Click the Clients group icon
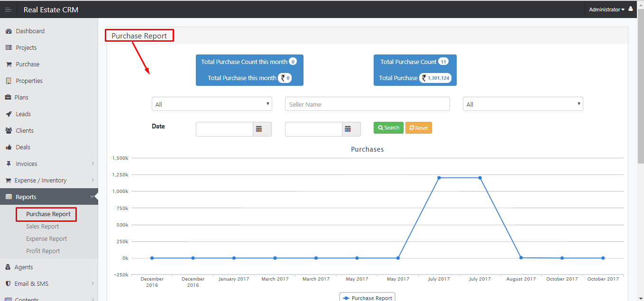 [x=9, y=131]
